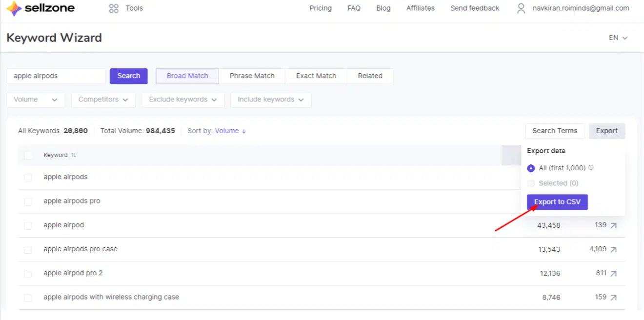Click the volume value 13,543
Screen dimensions: 644x320
click(x=549, y=249)
